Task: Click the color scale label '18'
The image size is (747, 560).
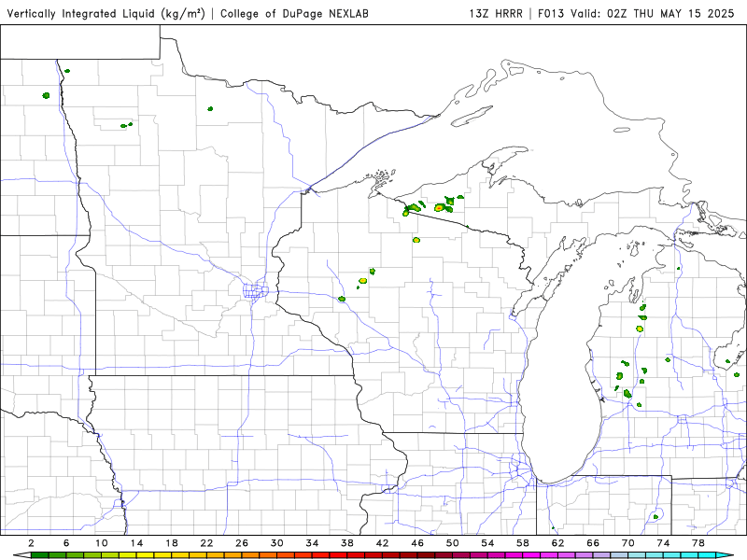Action: point(172,543)
